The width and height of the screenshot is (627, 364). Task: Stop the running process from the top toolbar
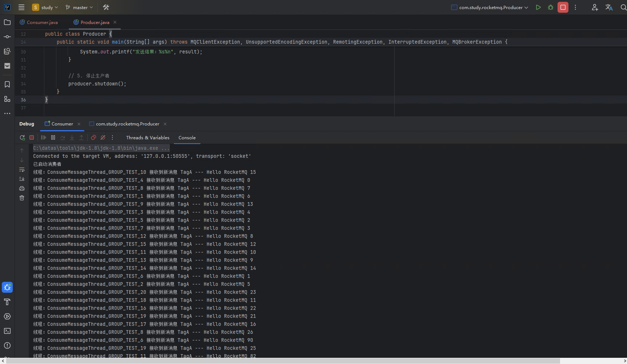click(563, 7)
